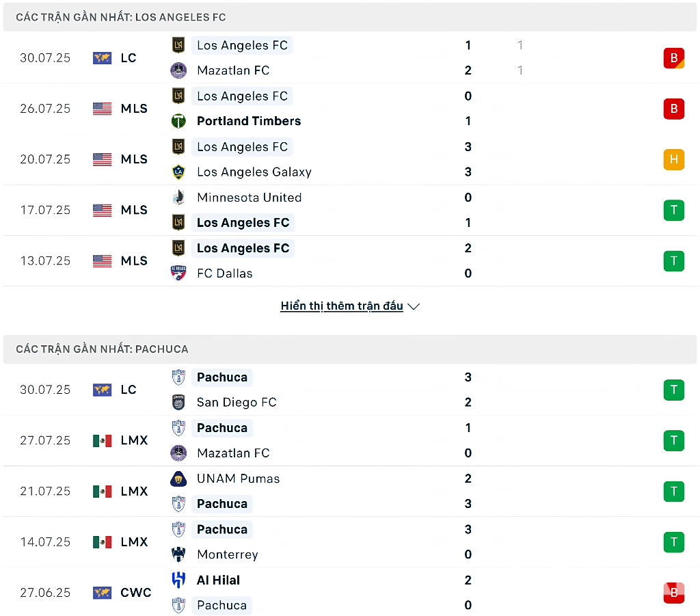The image size is (700, 616).
Task: Click the Los Angeles Galaxy crest icon
Action: pyautogui.click(x=178, y=172)
